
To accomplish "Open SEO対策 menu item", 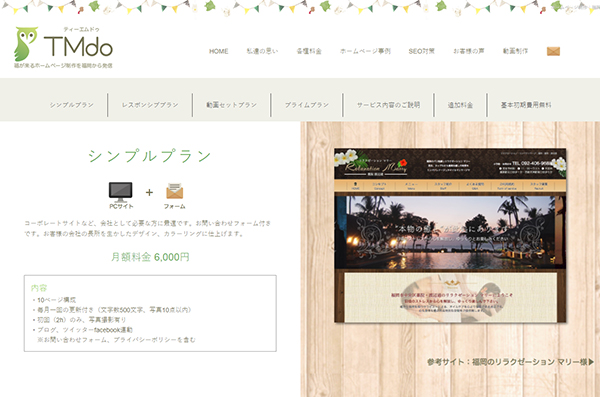I will point(422,51).
